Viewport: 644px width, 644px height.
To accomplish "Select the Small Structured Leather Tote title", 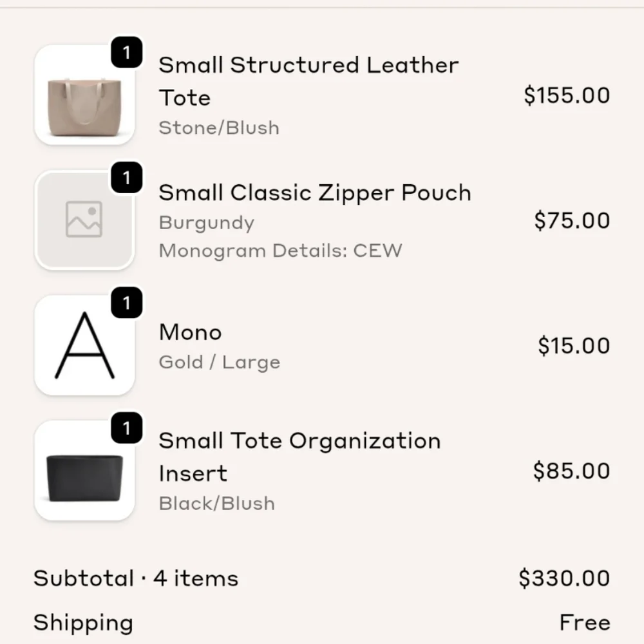I will pos(308,80).
